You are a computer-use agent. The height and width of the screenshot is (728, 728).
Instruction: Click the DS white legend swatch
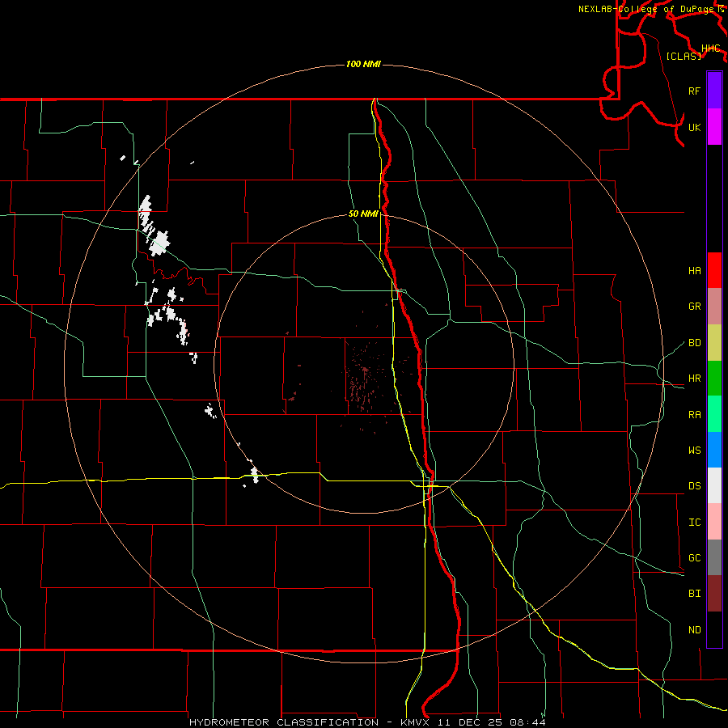[714, 485]
